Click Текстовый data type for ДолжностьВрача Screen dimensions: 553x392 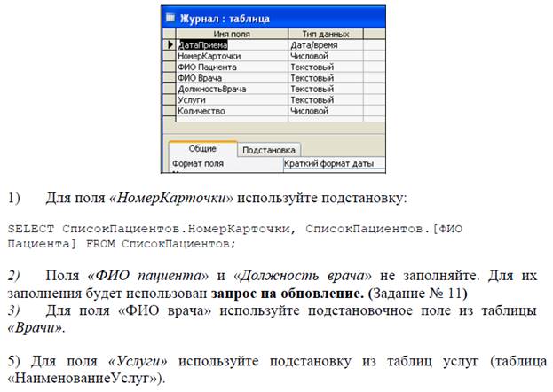point(326,89)
